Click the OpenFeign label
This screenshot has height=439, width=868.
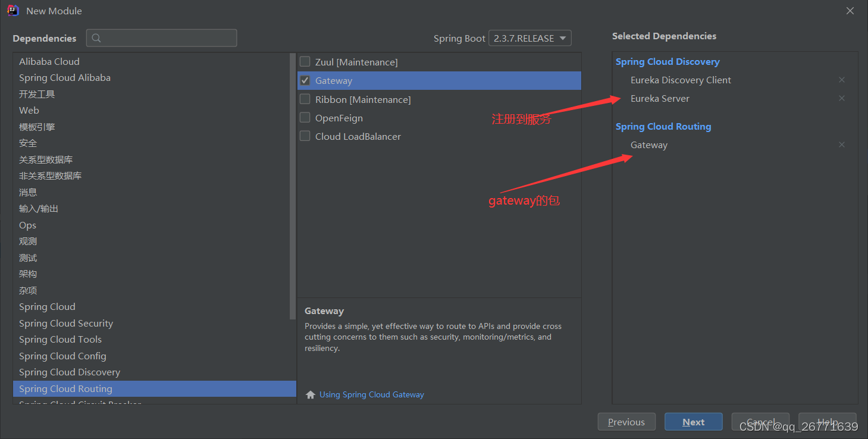tap(339, 118)
